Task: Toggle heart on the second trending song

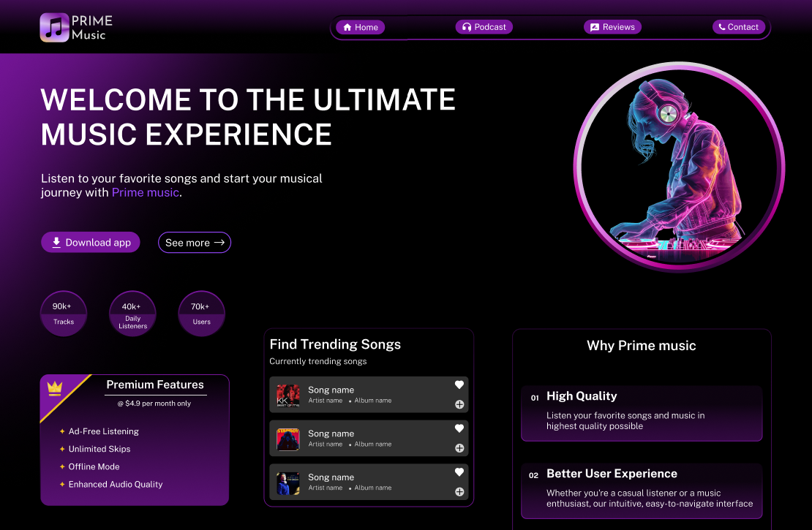Action: click(x=459, y=428)
